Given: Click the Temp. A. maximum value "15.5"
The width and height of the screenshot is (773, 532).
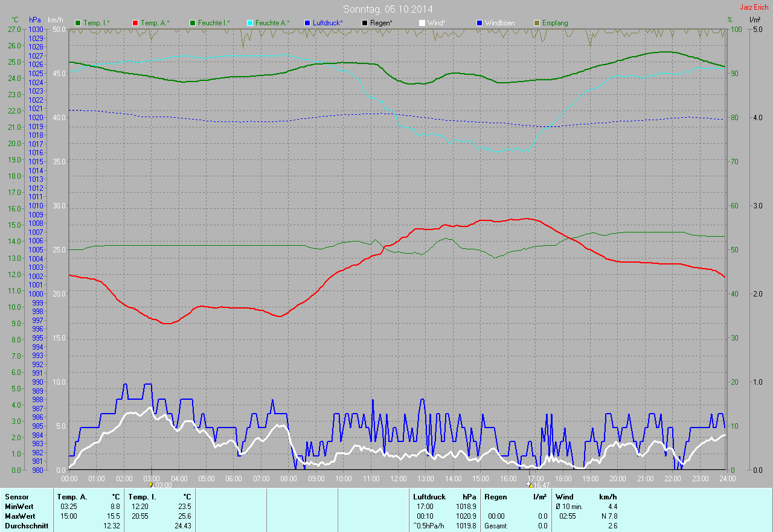Looking at the screenshot, I should [x=114, y=516].
